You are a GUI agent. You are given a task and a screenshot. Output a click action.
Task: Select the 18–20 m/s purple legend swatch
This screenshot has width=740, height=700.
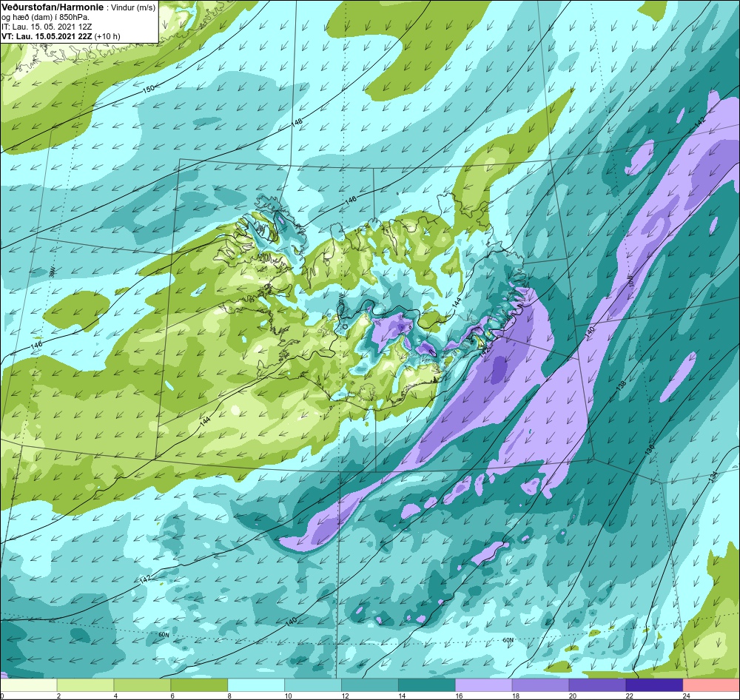pos(540,685)
